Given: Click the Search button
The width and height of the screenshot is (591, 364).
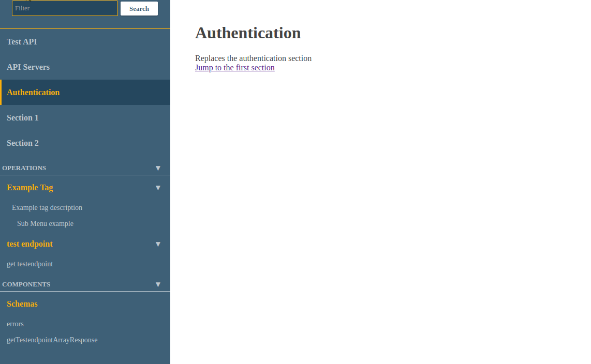Looking at the screenshot, I should [139, 8].
